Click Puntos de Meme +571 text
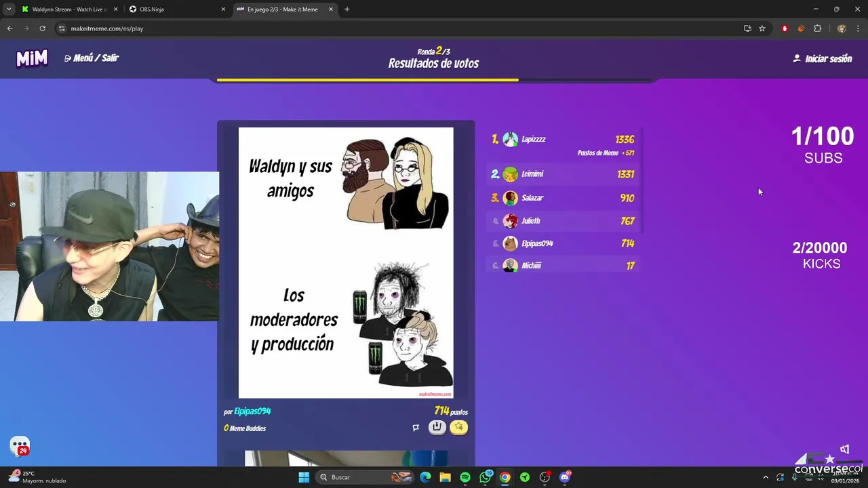 [x=606, y=153]
